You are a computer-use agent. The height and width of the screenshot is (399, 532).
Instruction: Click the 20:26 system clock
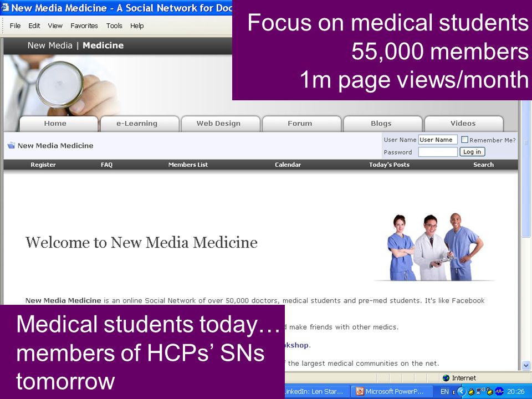pyautogui.click(x=516, y=392)
